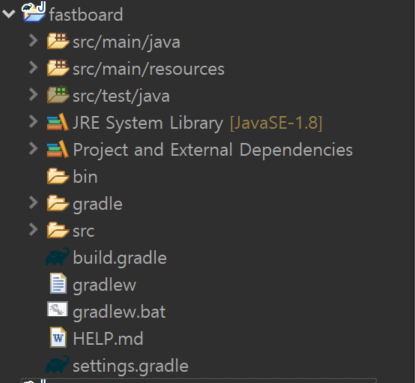Image resolution: width=415 pixels, height=383 pixels.
Task: Click the src/main/resources package folder icon
Action: 58,68
